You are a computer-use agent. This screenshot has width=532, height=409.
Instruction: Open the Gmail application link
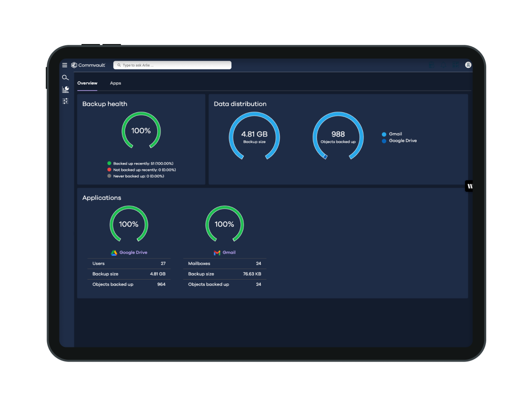(x=229, y=253)
